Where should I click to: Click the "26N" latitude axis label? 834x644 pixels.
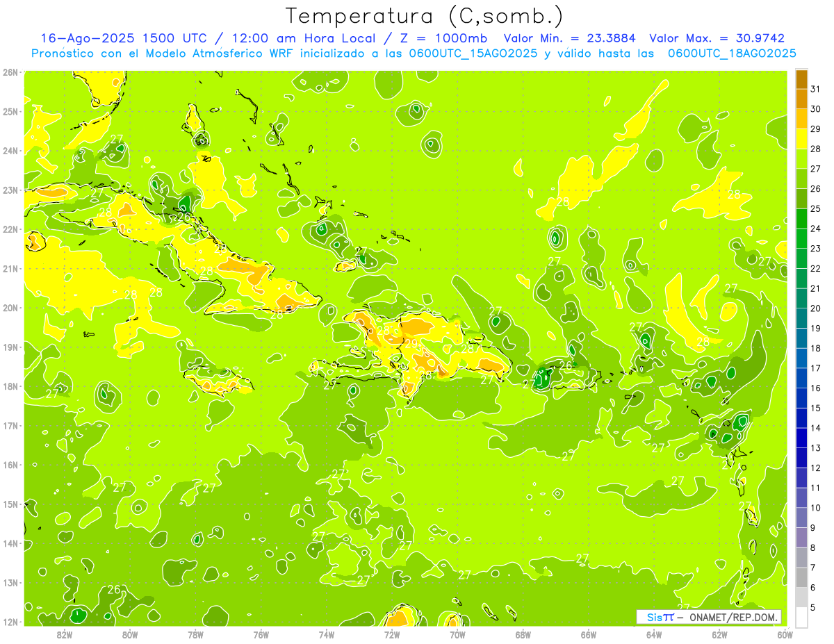pyautogui.click(x=10, y=72)
